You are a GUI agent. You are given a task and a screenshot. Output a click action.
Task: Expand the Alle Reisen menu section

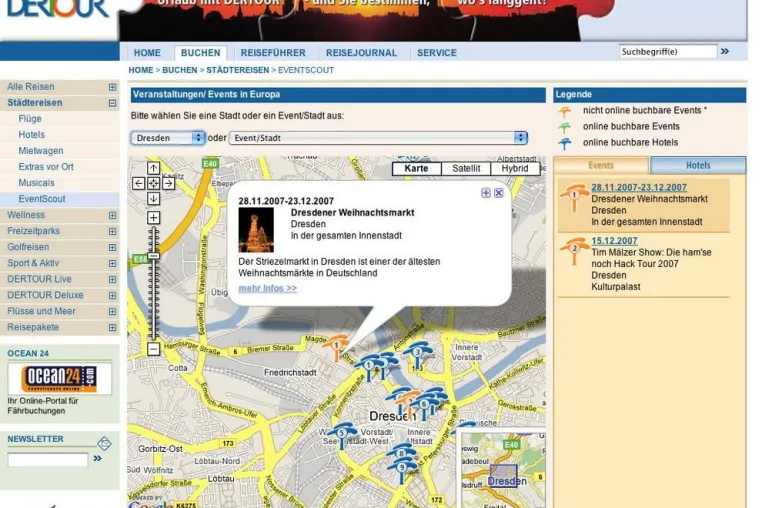tap(112, 87)
